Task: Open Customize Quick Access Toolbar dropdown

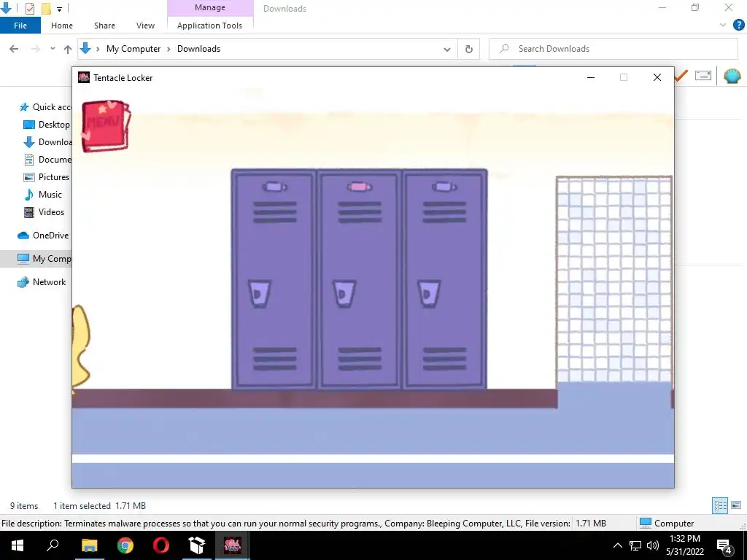Action: (60, 9)
